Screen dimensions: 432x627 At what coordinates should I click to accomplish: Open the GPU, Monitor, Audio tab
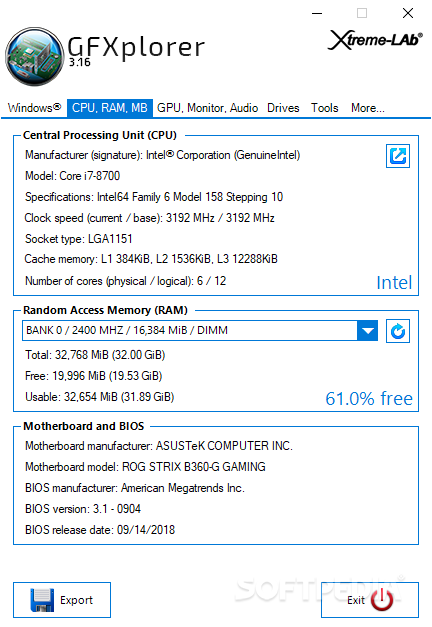[x=207, y=108]
